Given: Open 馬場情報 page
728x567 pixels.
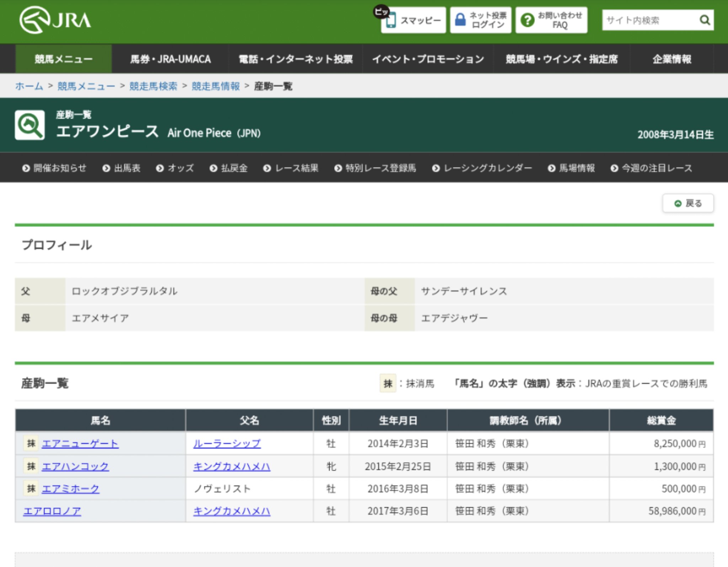Looking at the screenshot, I should [573, 168].
